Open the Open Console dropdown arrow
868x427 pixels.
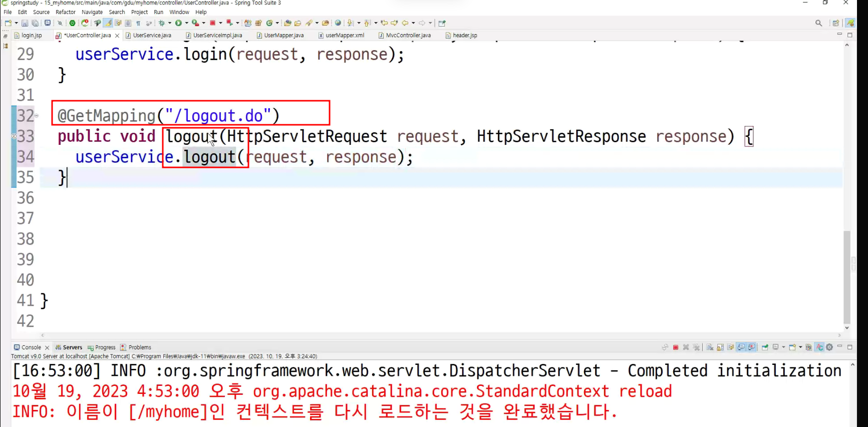(x=800, y=347)
